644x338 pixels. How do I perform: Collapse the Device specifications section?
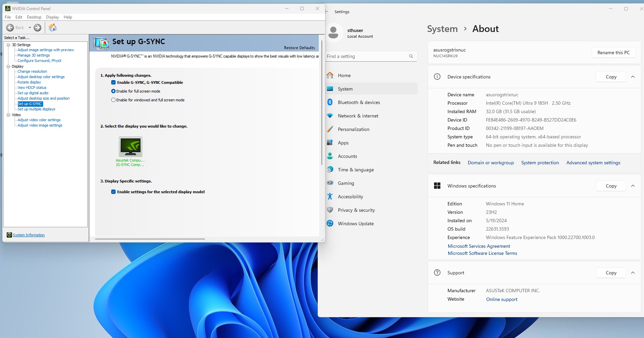633,77
